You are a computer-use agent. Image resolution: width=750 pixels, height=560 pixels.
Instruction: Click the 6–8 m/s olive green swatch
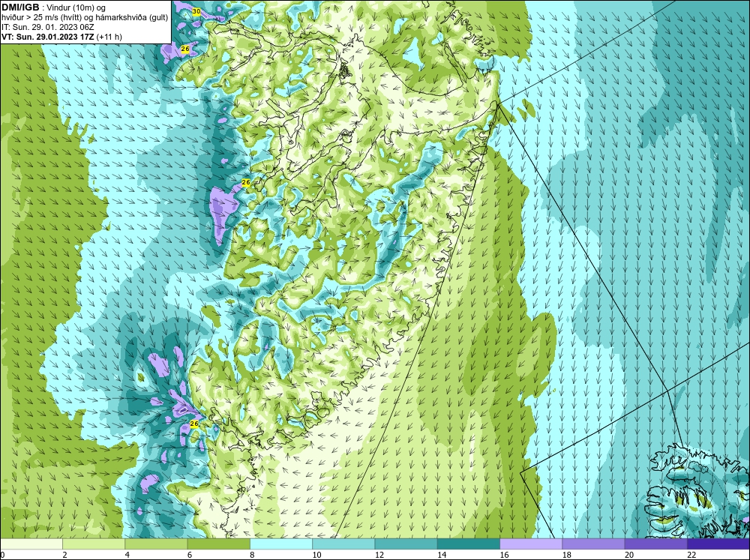218,544
